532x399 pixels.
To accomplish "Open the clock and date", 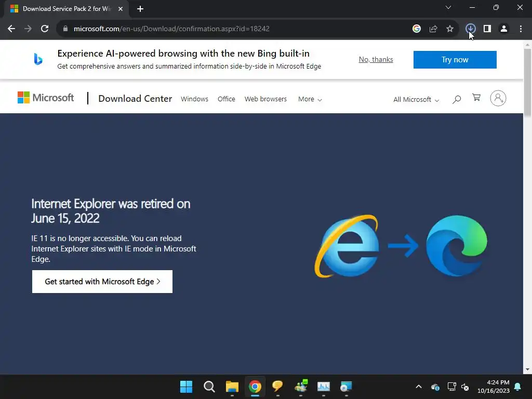I will tap(494, 387).
